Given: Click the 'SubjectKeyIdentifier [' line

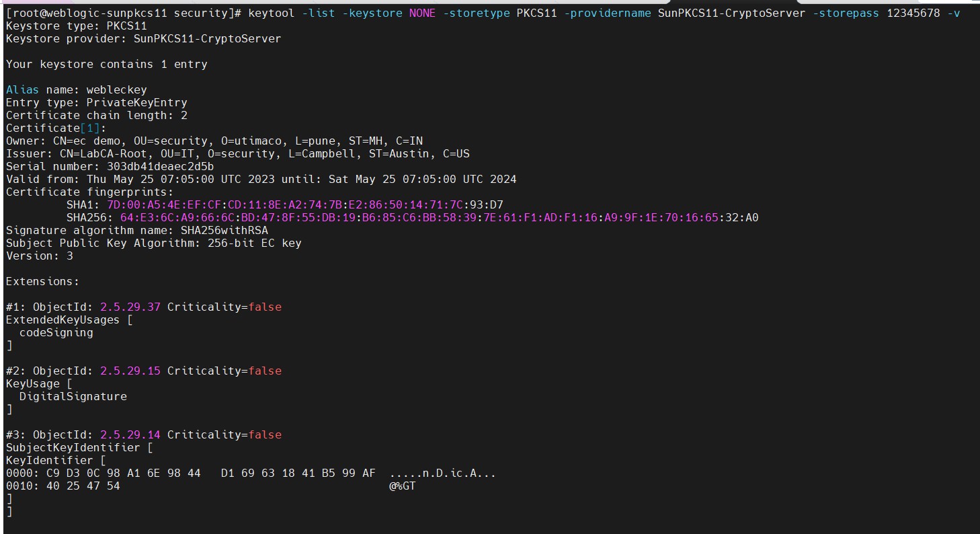Looking at the screenshot, I should point(79,448).
